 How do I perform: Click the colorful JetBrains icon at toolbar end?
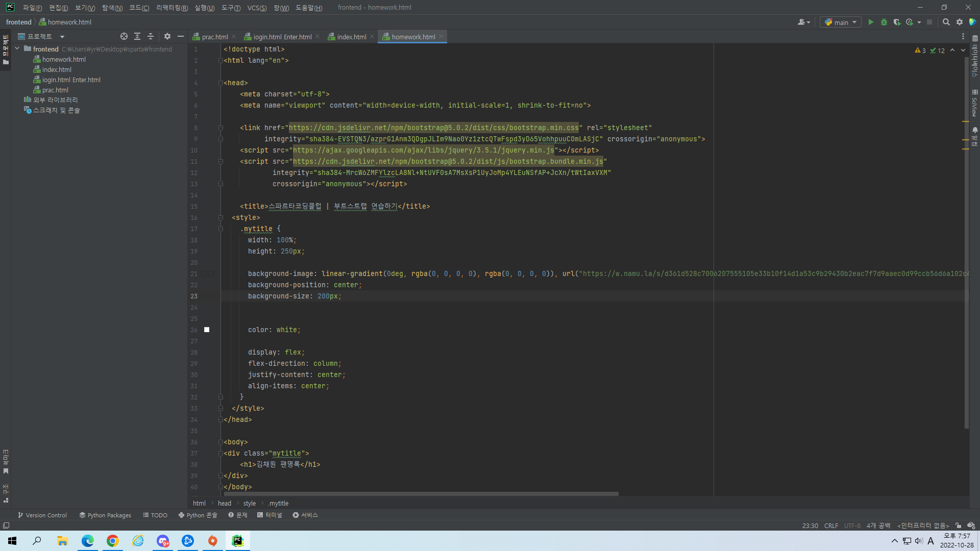972,22
